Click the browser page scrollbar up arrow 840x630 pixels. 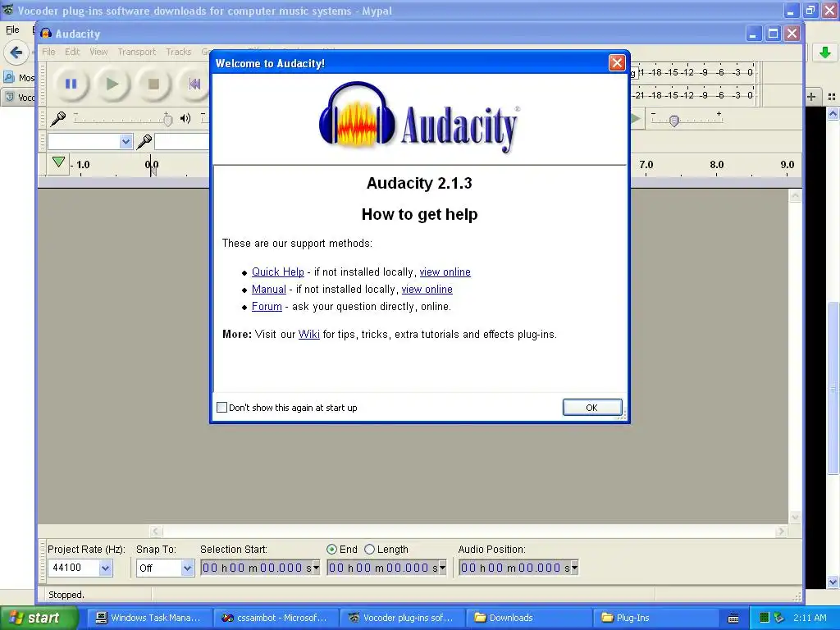[x=833, y=113]
